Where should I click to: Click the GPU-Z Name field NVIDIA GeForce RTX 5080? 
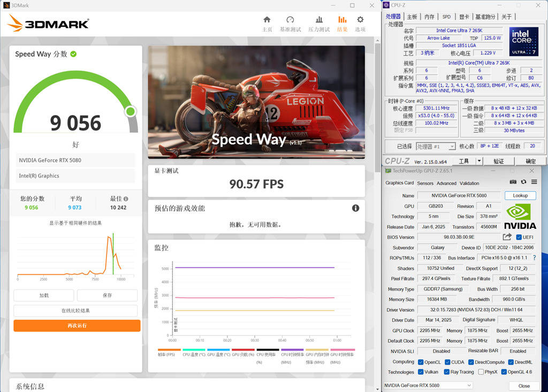click(x=459, y=196)
